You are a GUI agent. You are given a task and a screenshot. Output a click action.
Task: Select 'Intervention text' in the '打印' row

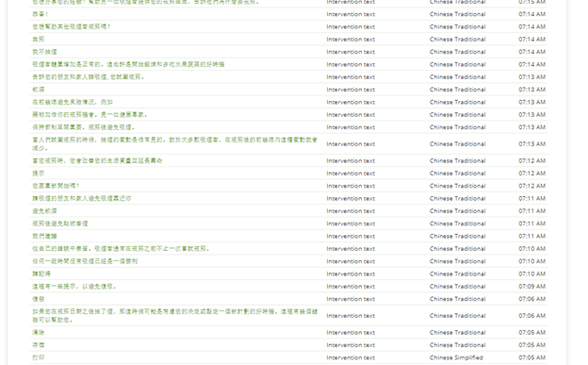351,357
